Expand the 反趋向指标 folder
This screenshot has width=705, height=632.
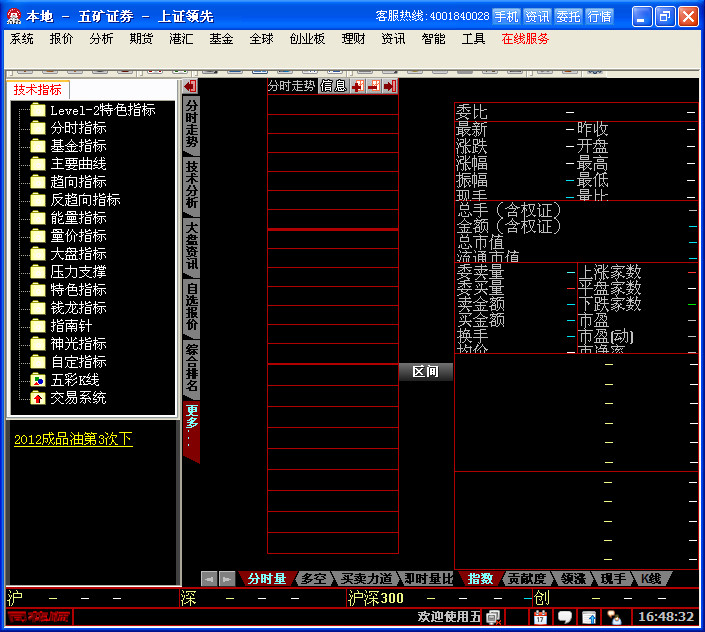coord(38,200)
